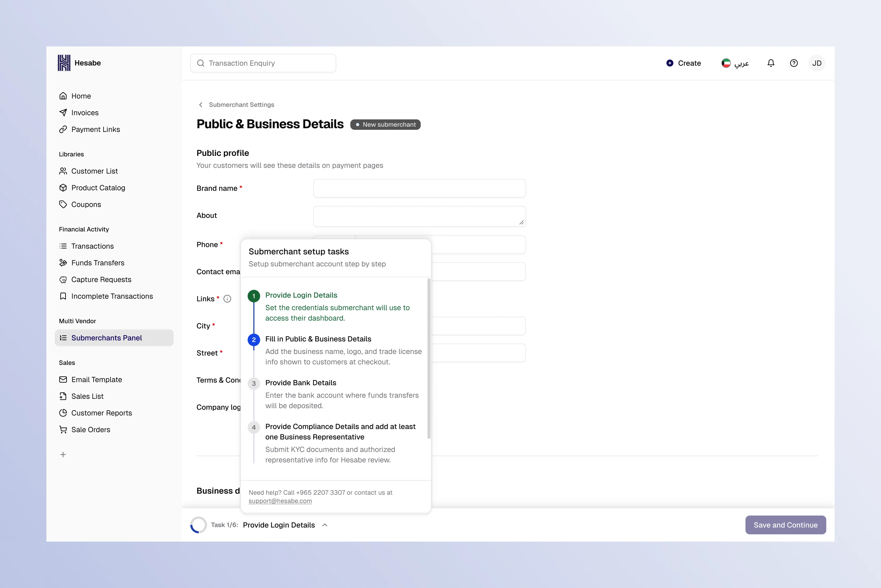Click the Sales List label
Screen dimensions: 881x588
[x=87, y=396]
